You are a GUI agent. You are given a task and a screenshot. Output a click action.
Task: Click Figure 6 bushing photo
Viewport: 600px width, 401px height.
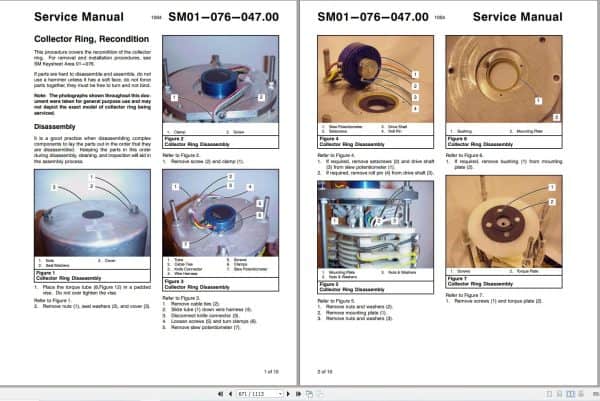coord(504,79)
